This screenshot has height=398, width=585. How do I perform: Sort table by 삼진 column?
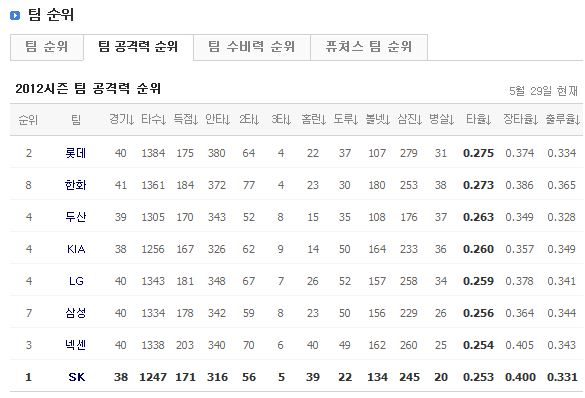[x=409, y=119]
